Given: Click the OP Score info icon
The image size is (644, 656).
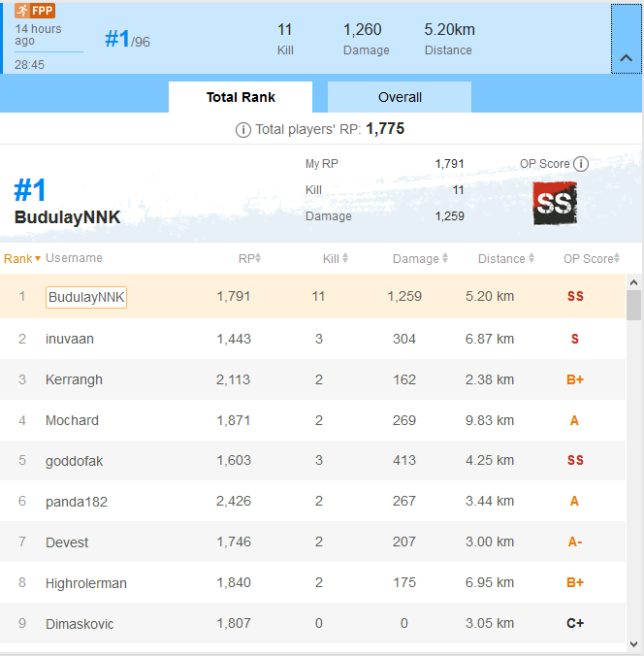Looking at the screenshot, I should click(580, 164).
